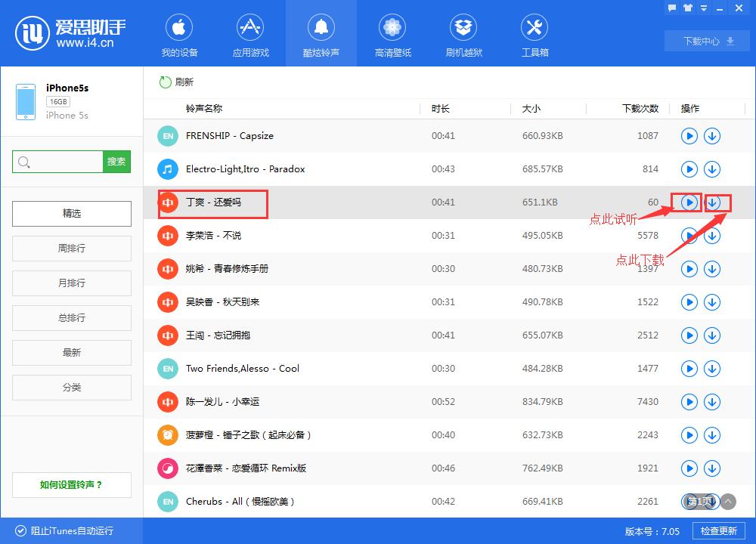Switch to 应用游戏 section
756x544 pixels.
(250, 33)
